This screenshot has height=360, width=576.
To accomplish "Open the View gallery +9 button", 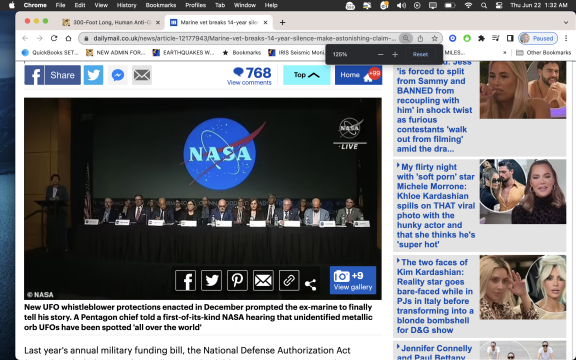I will 353,280.
